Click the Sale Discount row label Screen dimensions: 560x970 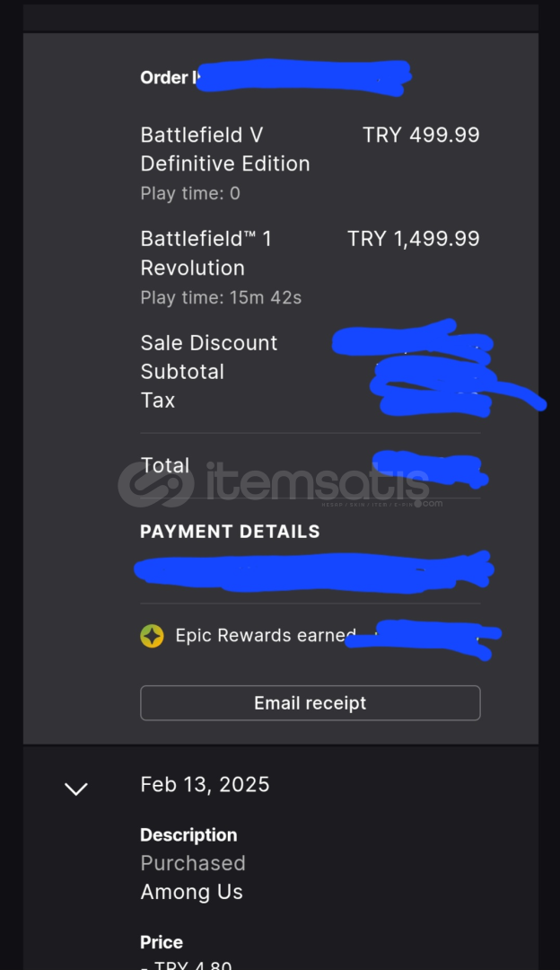click(209, 343)
